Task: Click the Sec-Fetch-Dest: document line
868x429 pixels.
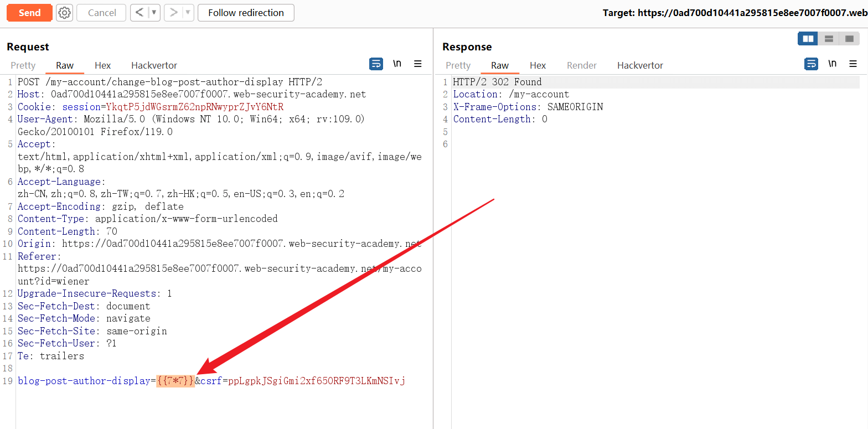Action: 84,306
